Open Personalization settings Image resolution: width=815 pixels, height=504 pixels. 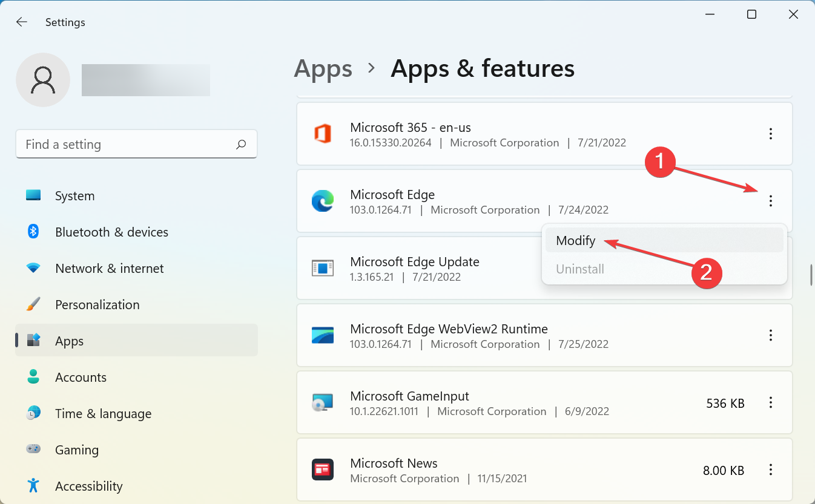(136, 305)
